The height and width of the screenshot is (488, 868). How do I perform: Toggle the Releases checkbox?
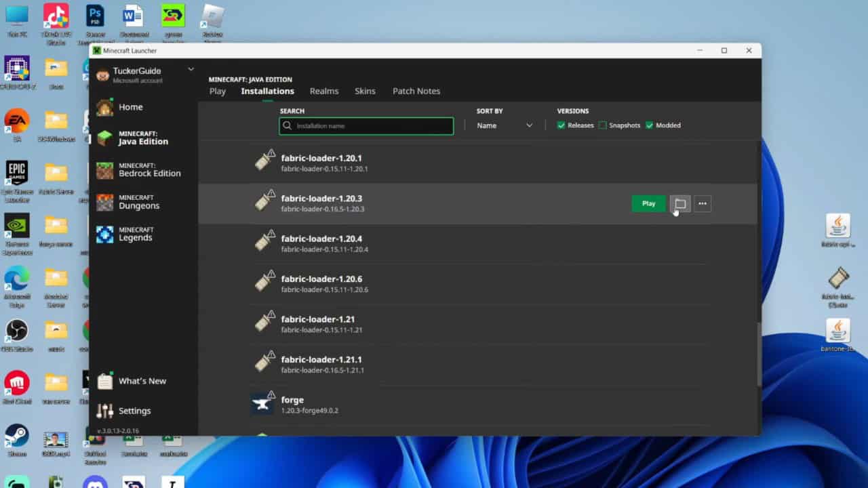(561, 125)
